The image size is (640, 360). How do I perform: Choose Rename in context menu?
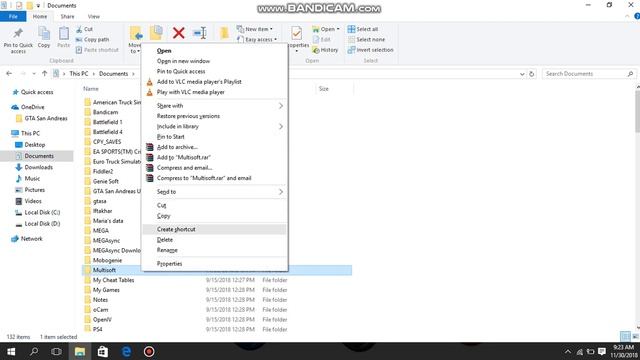pos(215,250)
